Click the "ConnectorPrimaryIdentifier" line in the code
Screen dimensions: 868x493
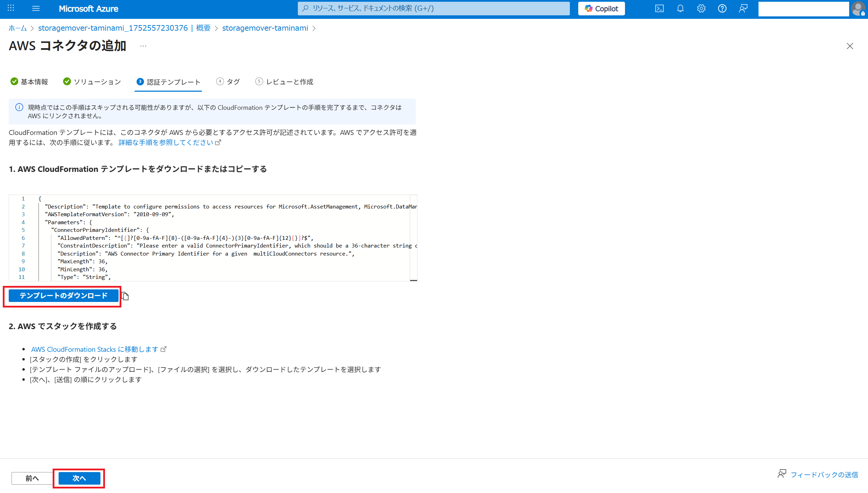tap(100, 230)
